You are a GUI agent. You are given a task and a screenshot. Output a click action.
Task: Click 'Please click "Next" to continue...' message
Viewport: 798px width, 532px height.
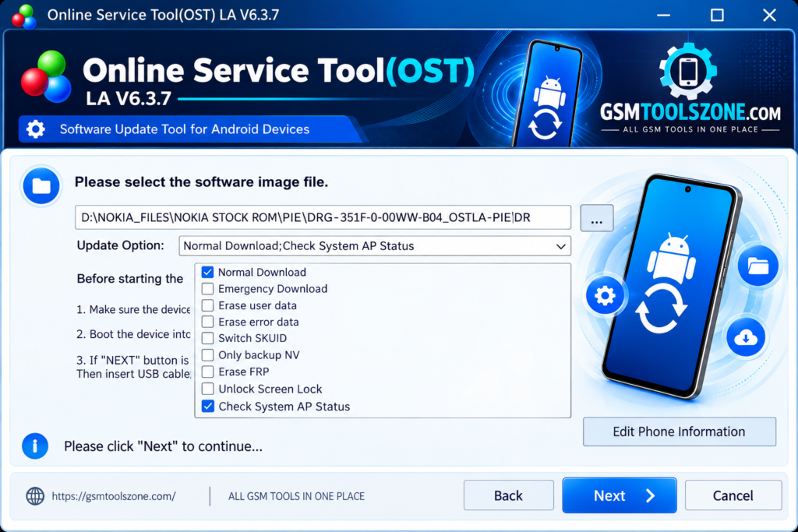click(x=164, y=446)
